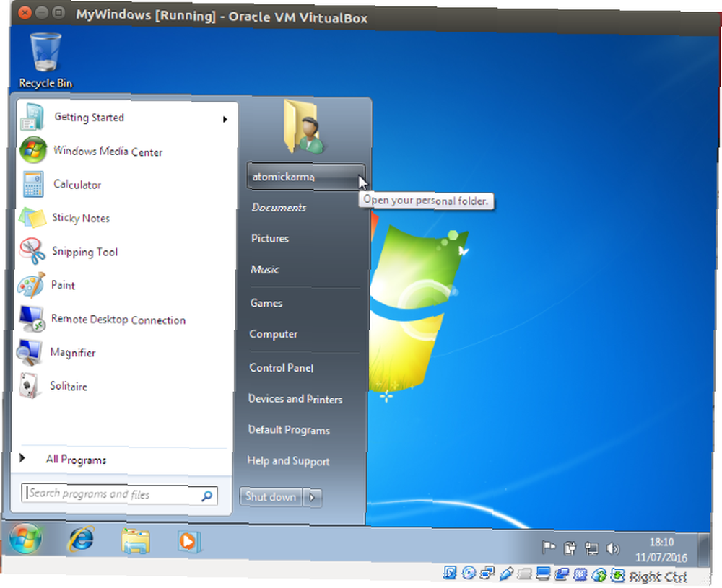Open Help and Support
722x588 pixels.
(x=288, y=460)
